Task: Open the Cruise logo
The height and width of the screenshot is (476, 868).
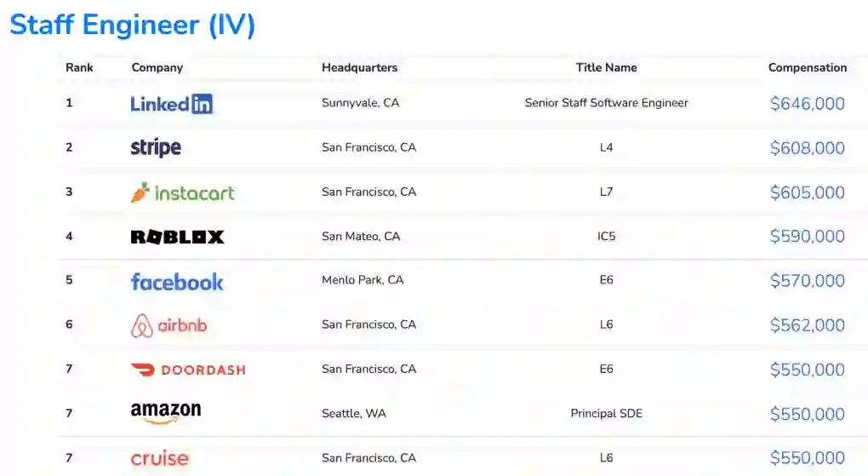Action: (159, 458)
